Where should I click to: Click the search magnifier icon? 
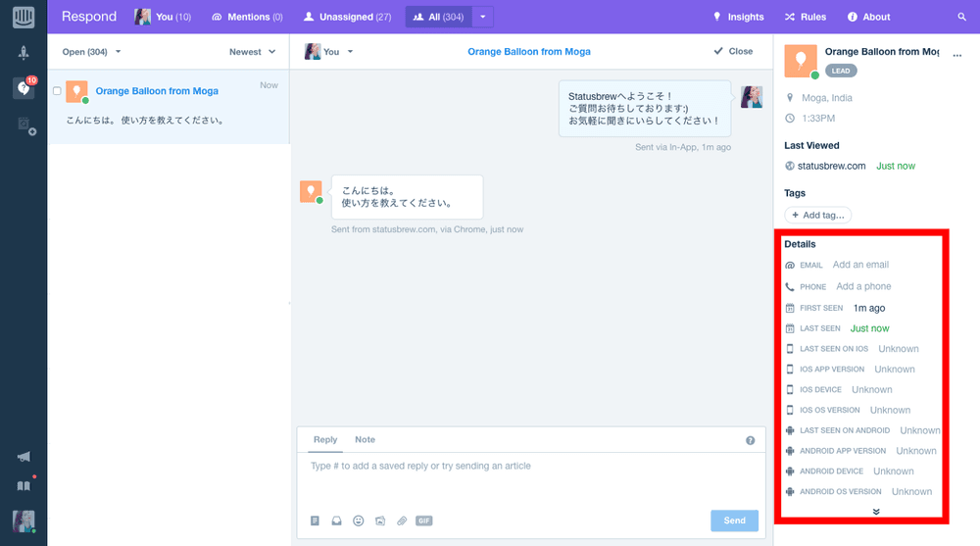click(x=961, y=18)
